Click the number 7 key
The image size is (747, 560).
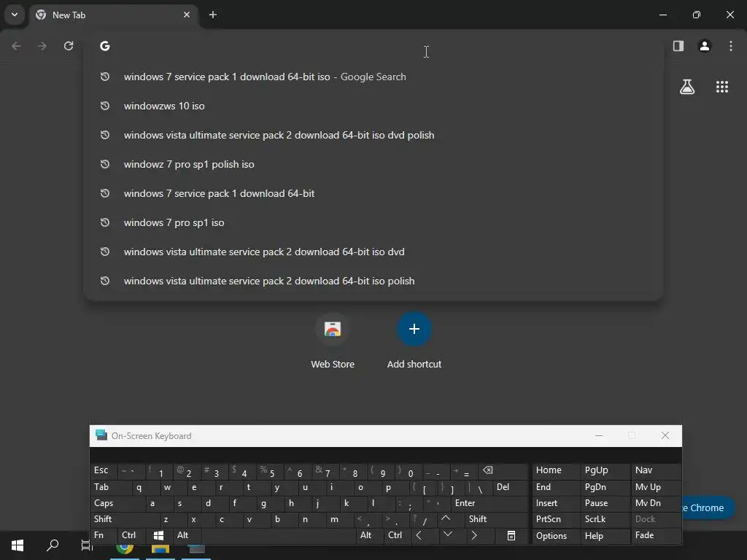point(326,472)
